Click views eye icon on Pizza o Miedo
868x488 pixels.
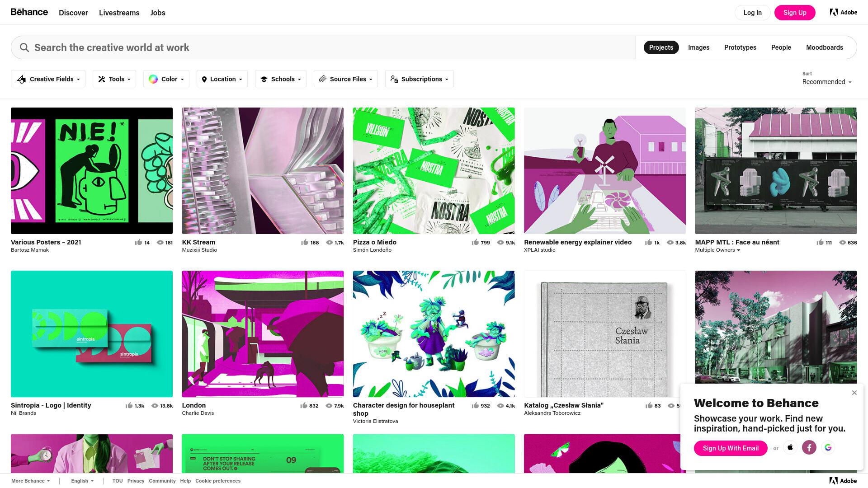point(500,243)
